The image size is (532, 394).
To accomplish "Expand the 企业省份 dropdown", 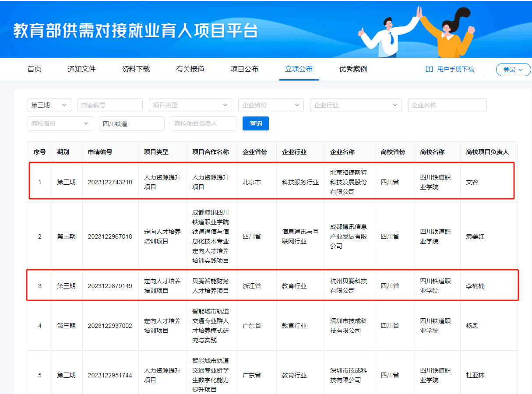I will [x=271, y=105].
